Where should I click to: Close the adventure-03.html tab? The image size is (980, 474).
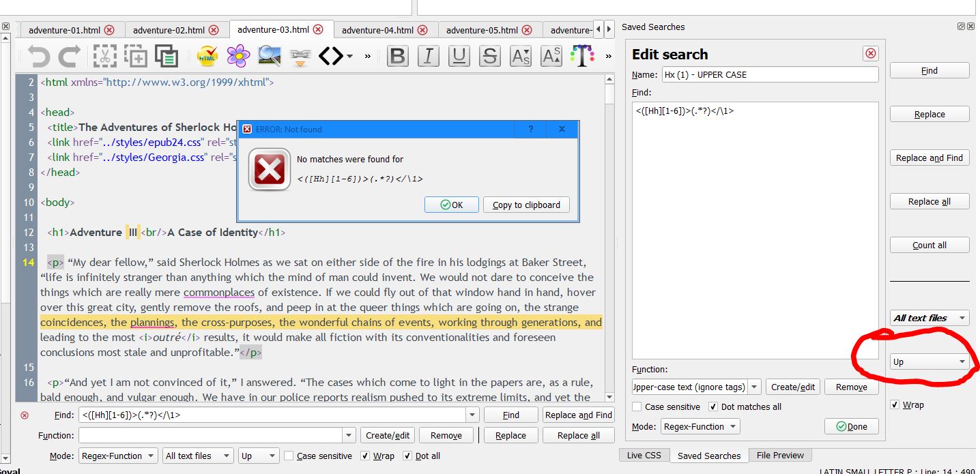click(x=318, y=30)
